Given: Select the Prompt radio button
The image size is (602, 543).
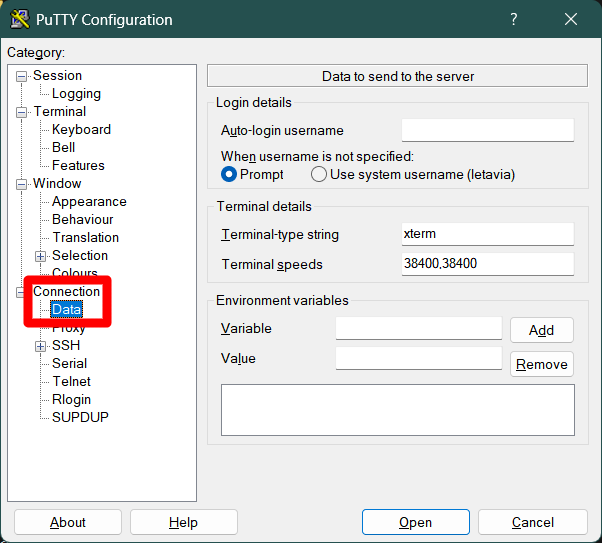Looking at the screenshot, I should (x=229, y=175).
